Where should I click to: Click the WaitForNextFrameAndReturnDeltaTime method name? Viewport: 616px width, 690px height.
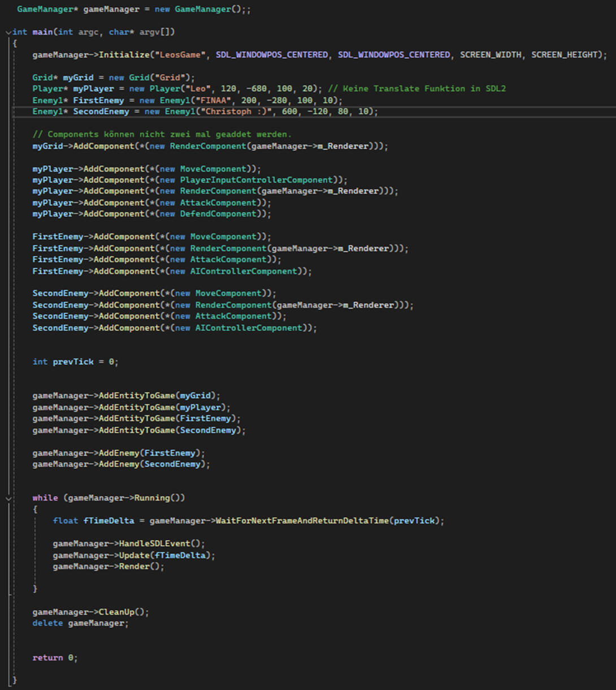[x=302, y=520]
